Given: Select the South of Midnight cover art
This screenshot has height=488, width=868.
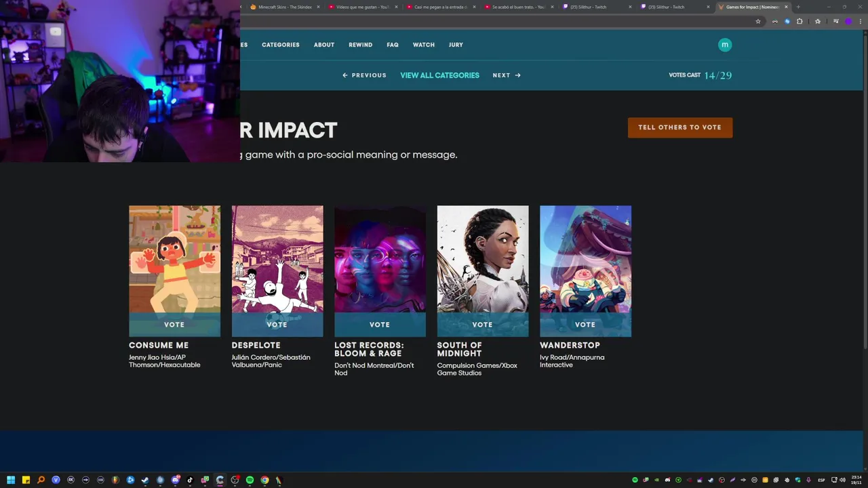Looking at the screenshot, I should click(x=483, y=259).
